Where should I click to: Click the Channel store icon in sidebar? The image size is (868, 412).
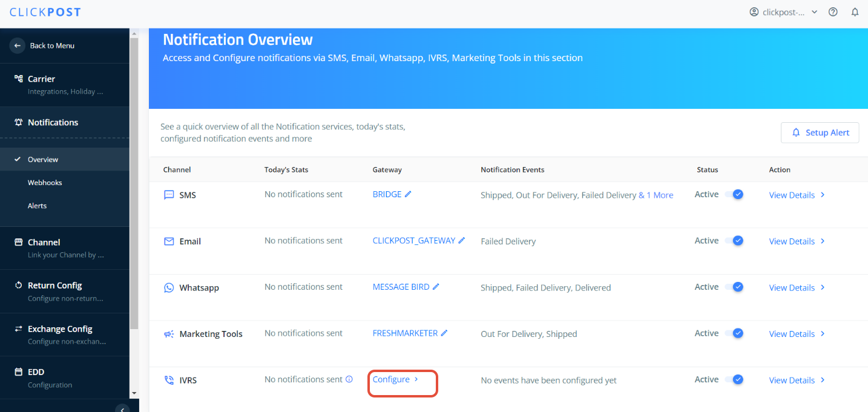pyautogui.click(x=18, y=242)
